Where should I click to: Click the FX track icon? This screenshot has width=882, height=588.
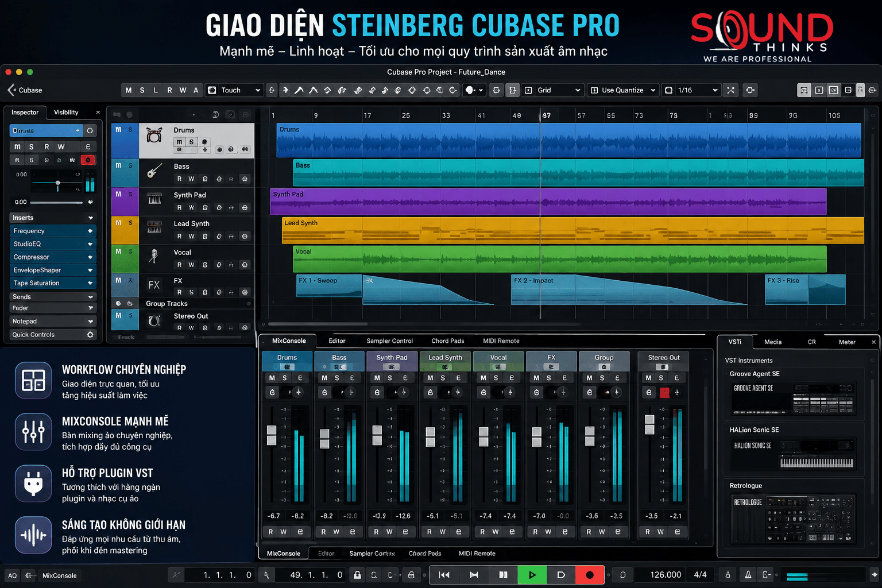[x=154, y=285]
